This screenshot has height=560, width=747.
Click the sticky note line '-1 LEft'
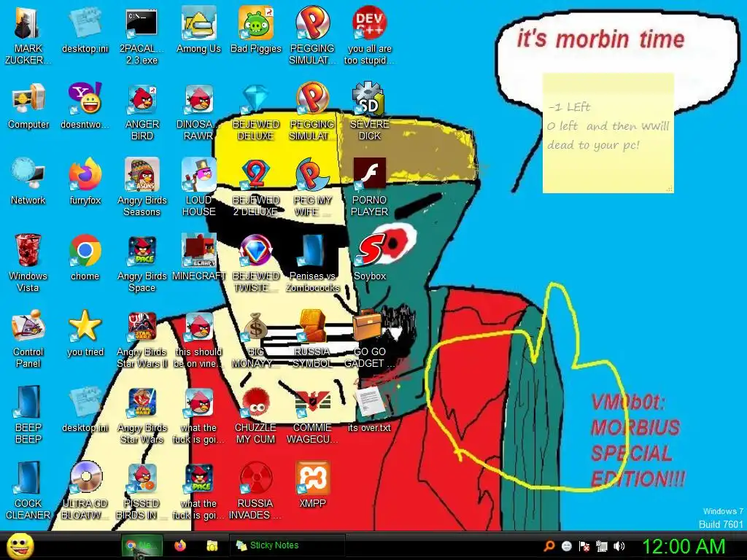[570, 106]
